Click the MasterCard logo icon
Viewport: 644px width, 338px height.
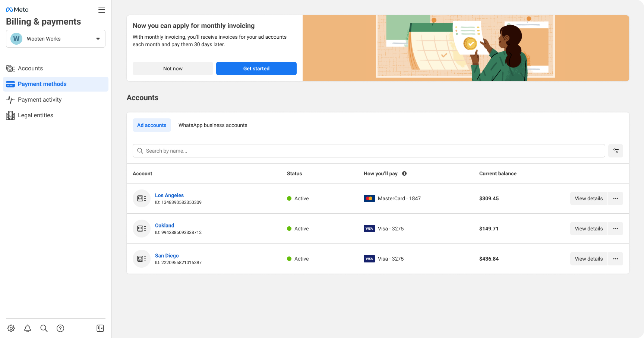click(x=369, y=198)
